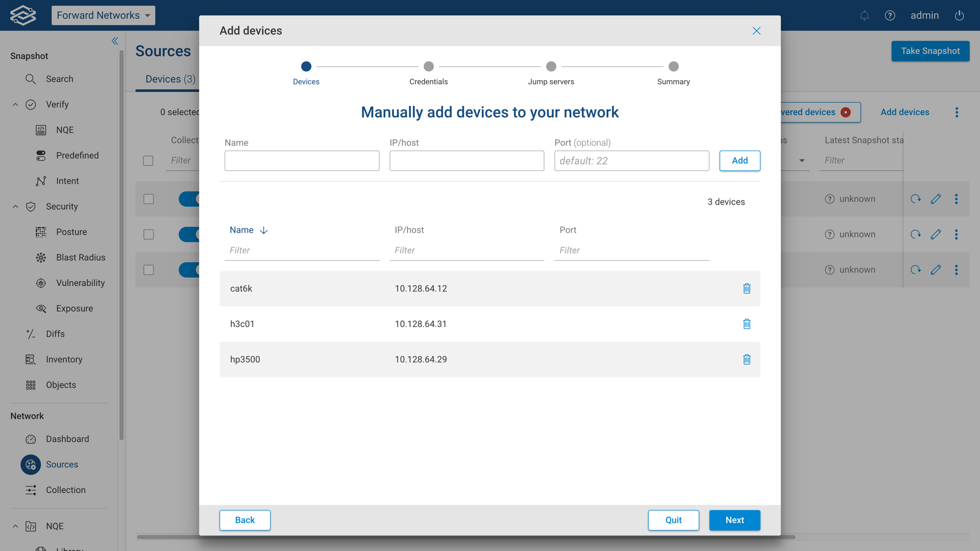Open help question mark icon
980x551 pixels.
coord(890,15)
